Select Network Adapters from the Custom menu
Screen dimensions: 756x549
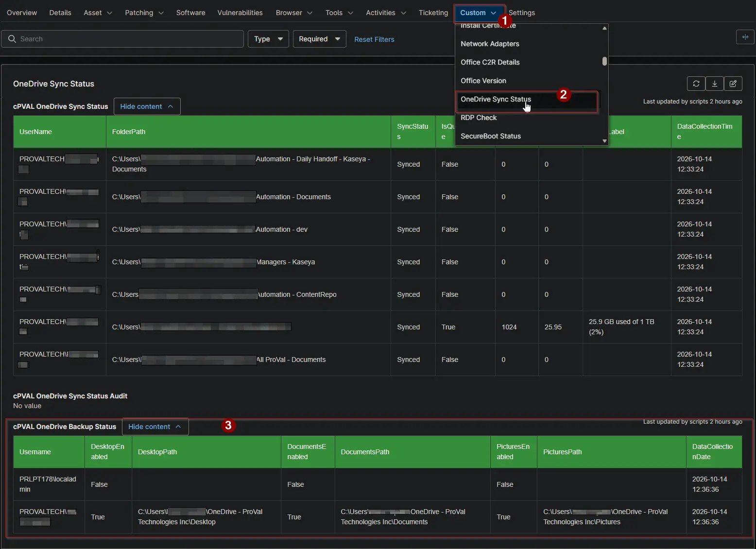(528, 44)
